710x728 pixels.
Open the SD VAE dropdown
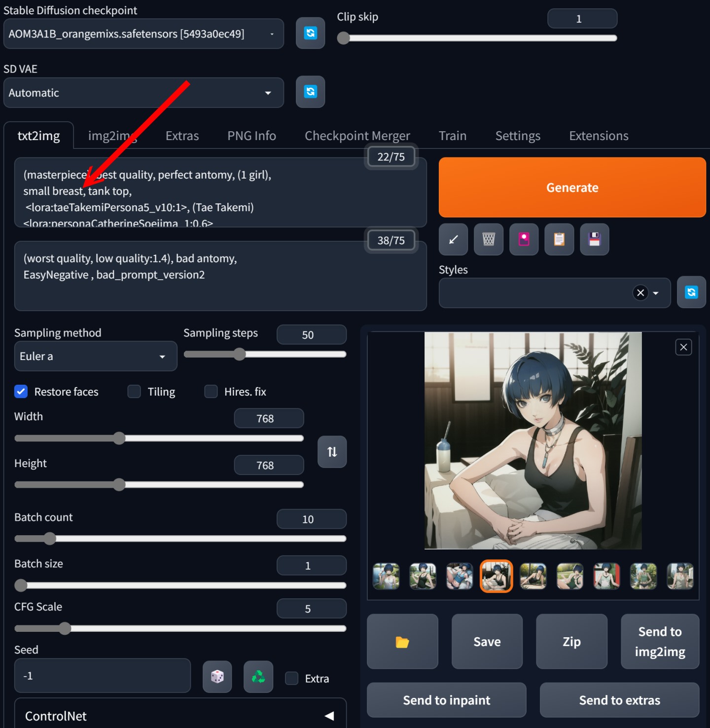(x=143, y=93)
